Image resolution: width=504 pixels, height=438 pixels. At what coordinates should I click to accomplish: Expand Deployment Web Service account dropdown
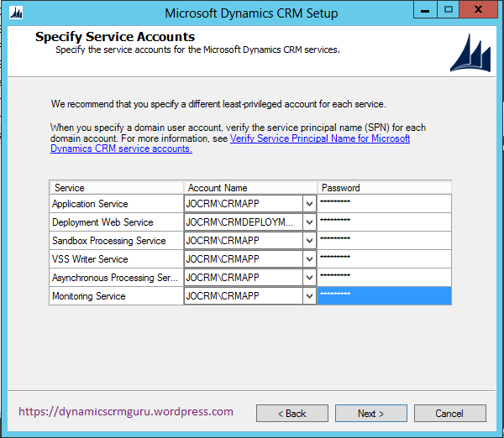click(309, 222)
